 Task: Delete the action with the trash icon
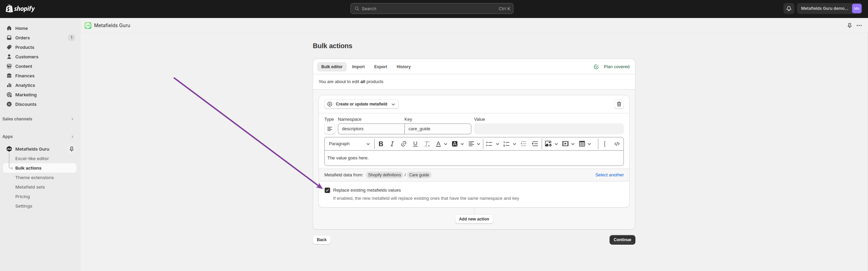(x=619, y=104)
